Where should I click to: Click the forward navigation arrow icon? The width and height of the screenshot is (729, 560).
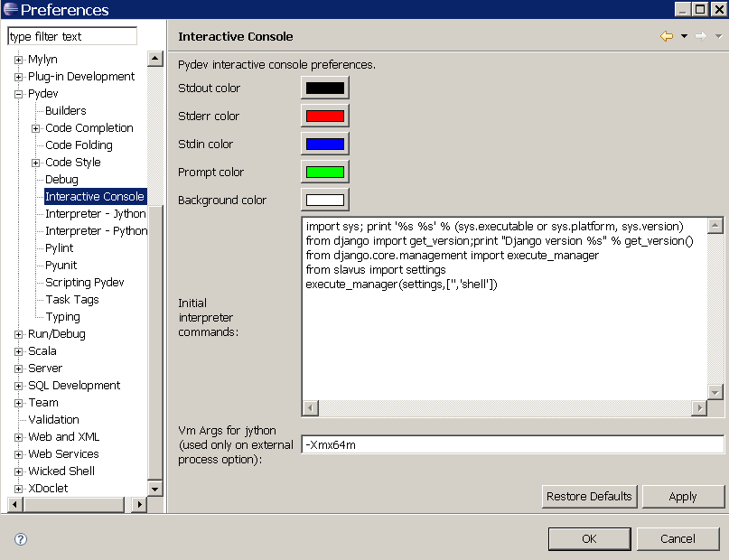701,36
